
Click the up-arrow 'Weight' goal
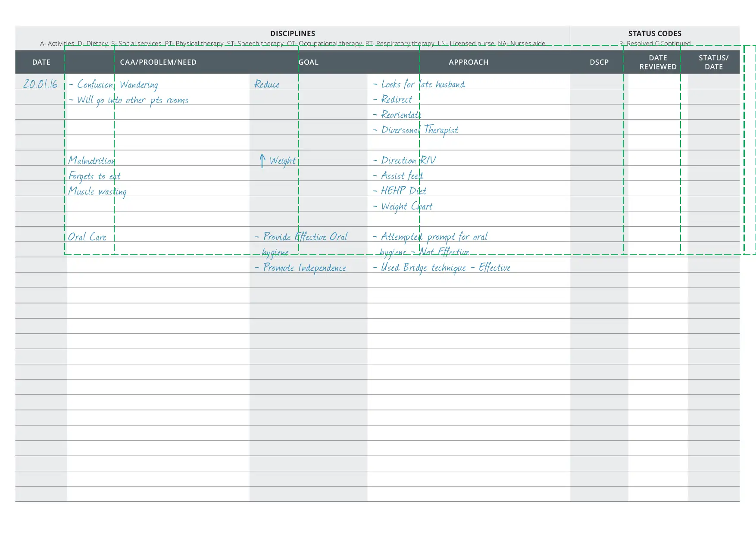(278, 161)
